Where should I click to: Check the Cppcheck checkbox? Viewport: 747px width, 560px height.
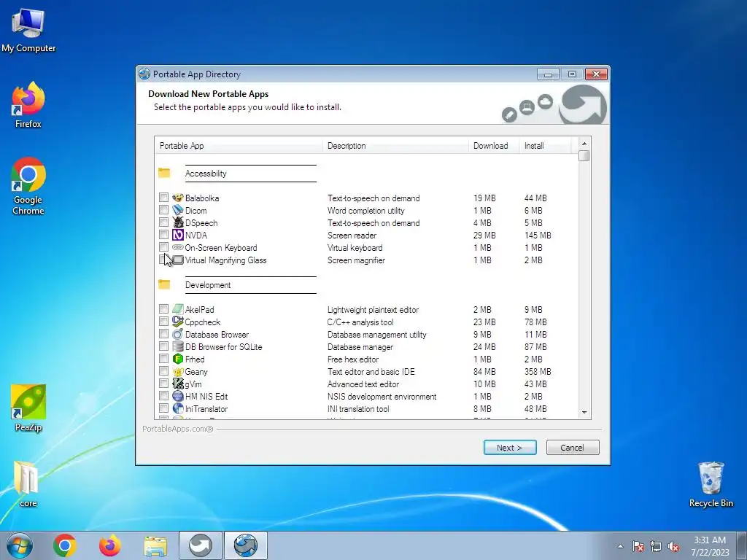click(163, 321)
